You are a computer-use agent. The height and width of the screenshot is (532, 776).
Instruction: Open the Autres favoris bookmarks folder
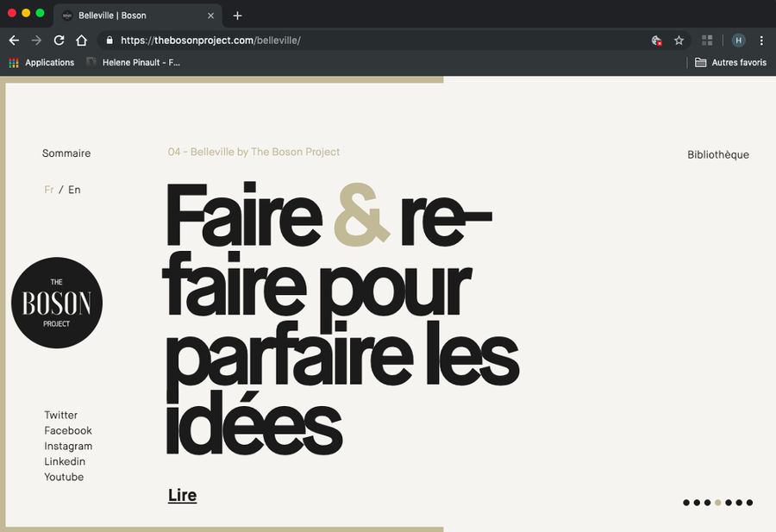[x=730, y=63]
